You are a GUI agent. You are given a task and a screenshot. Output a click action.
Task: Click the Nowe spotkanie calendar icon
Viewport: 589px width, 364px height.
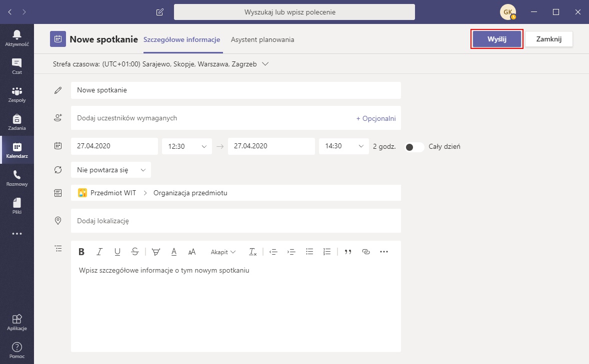[58, 39]
